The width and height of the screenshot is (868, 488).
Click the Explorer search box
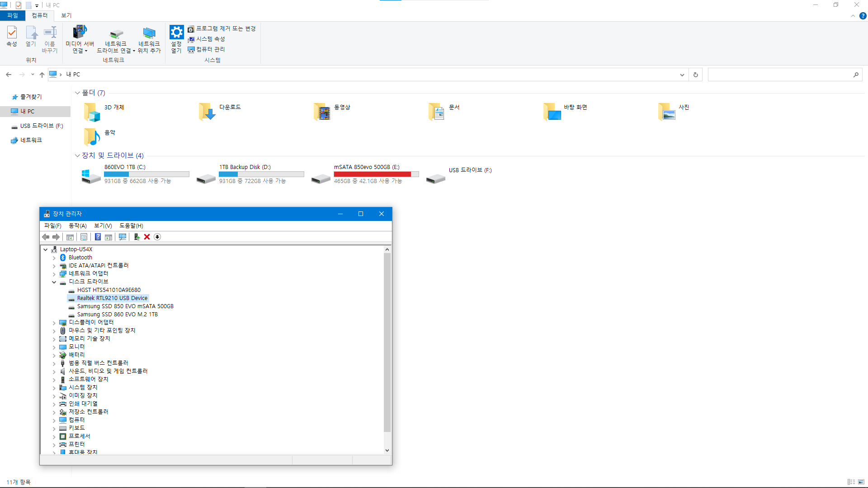[x=785, y=75]
